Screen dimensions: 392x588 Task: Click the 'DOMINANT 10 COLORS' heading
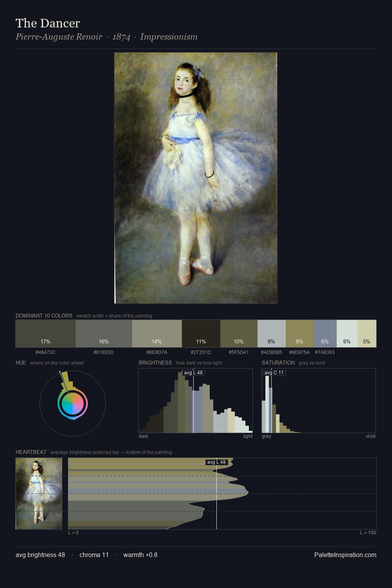pyautogui.click(x=44, y=316)
